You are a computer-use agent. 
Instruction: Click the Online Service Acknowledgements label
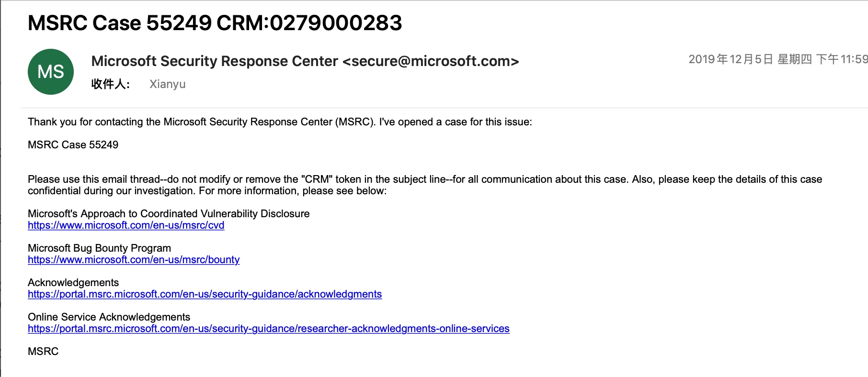[x=109, y=317]
